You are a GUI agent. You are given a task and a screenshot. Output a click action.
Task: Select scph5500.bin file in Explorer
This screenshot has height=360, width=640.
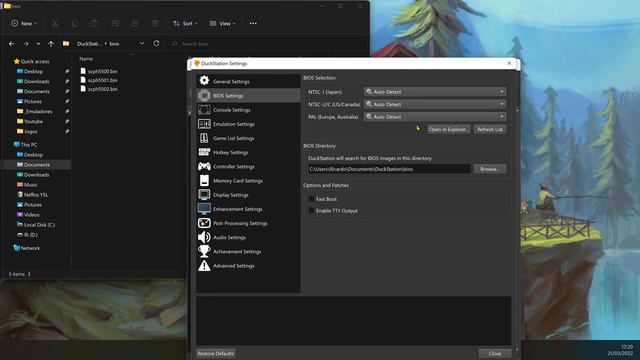[x=99, y=71]
